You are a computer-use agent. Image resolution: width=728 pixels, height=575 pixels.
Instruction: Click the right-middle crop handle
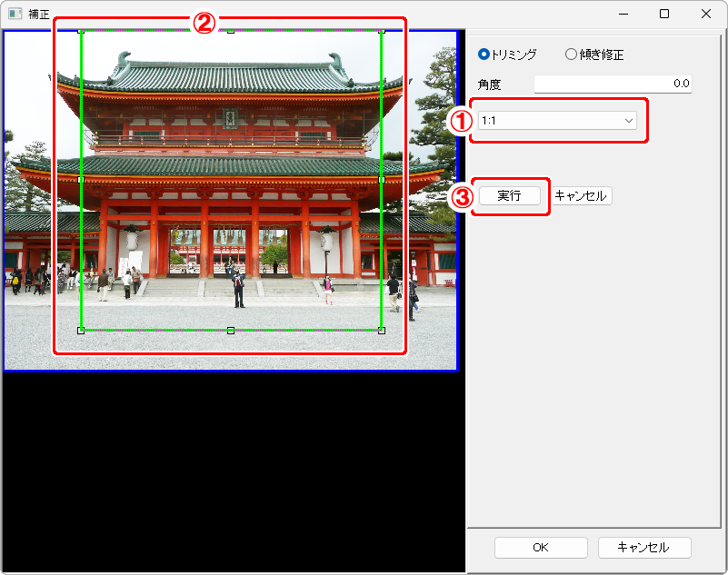tap(382, 180)
